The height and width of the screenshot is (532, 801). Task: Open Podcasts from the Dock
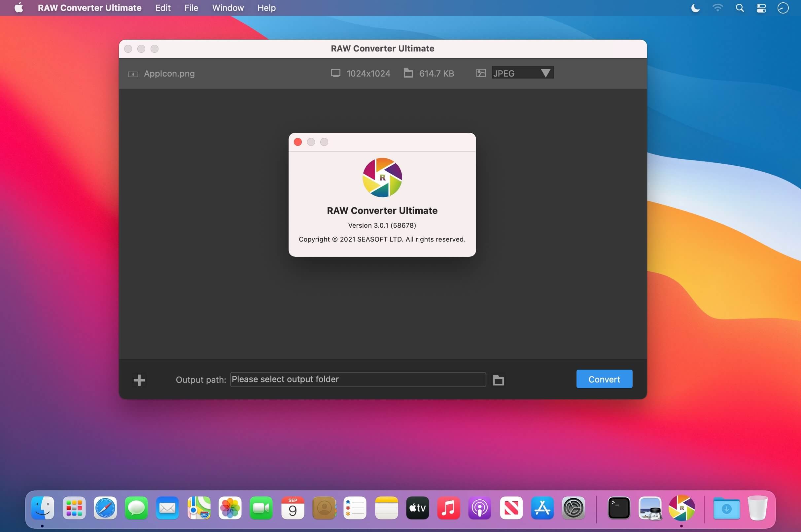pyautogui.click(x=480, y=508)
